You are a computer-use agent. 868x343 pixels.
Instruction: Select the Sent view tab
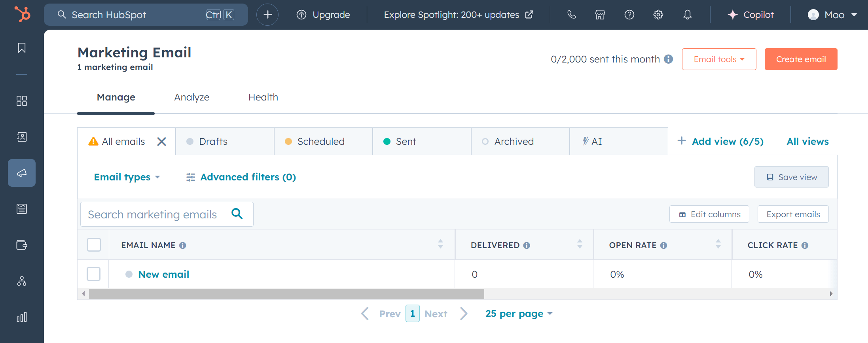coord(422,141)
